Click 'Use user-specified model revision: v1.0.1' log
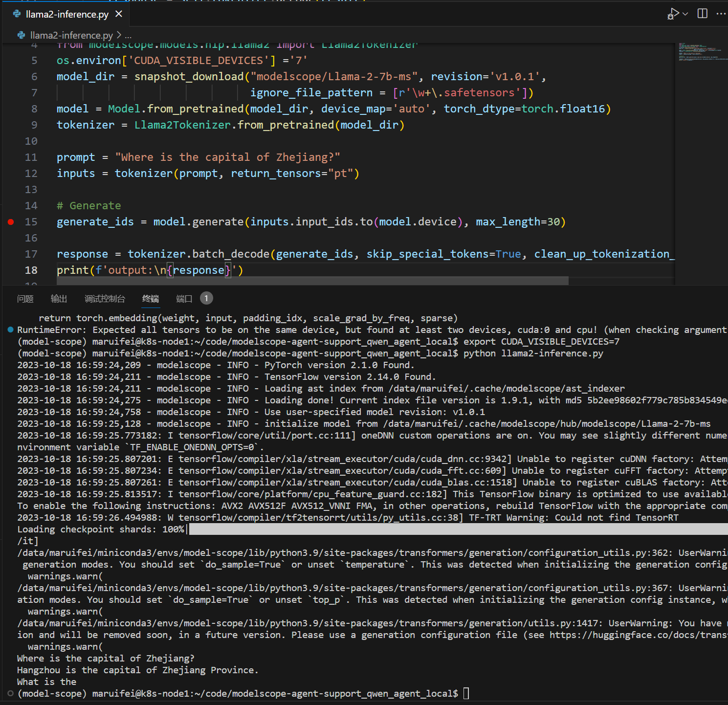The image size is (728, 705). click(x=375, y=412)
